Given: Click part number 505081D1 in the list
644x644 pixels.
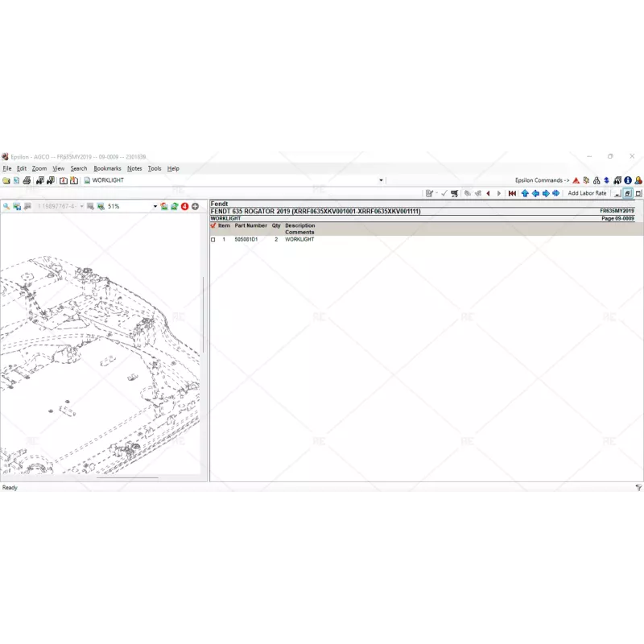Looking at the screenshot, I should pos(246,240).
